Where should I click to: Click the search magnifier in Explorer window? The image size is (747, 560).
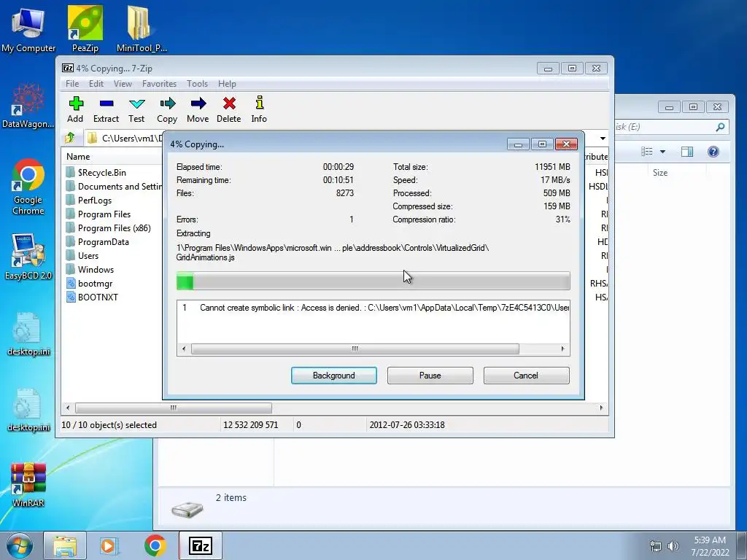(720, 127)
